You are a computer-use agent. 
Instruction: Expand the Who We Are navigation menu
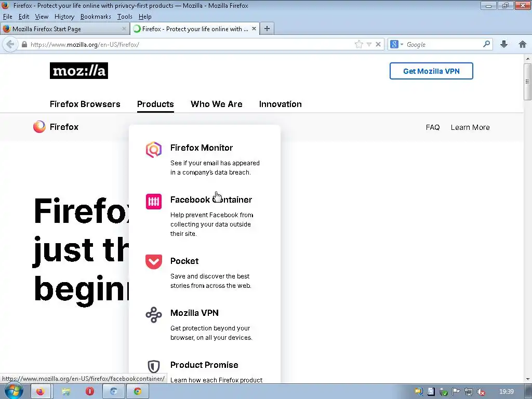pos(217,104)
